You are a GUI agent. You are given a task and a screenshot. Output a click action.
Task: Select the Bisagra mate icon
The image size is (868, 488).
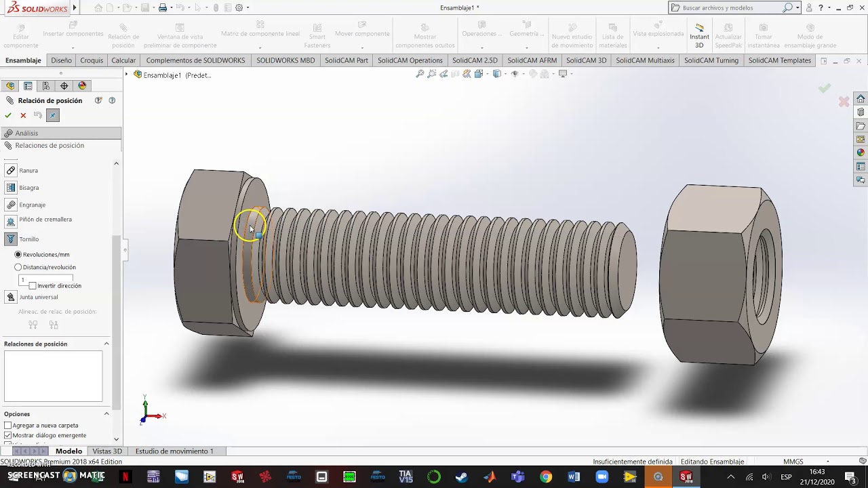coord(11,188)
